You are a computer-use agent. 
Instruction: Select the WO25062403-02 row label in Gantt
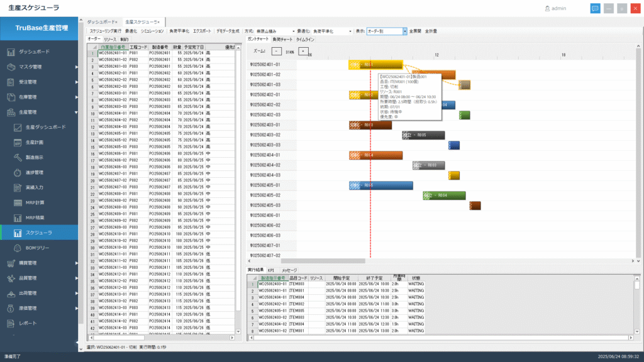click(265, 135)
